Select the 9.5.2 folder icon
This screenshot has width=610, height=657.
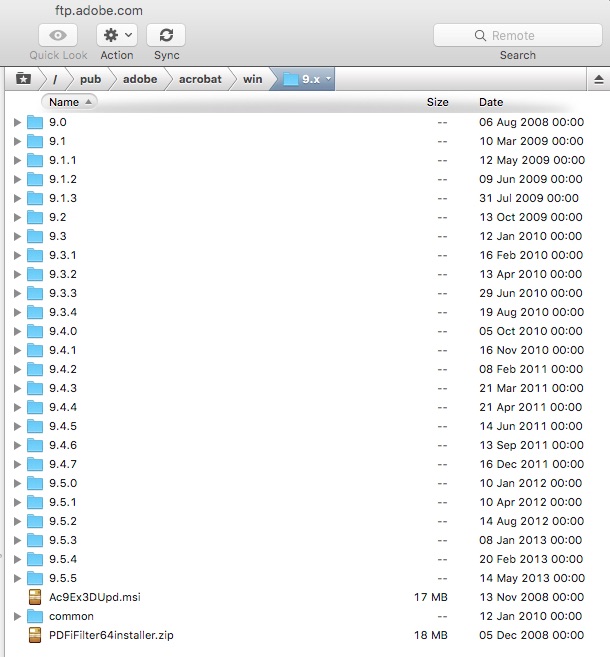[x=35, y=521]
